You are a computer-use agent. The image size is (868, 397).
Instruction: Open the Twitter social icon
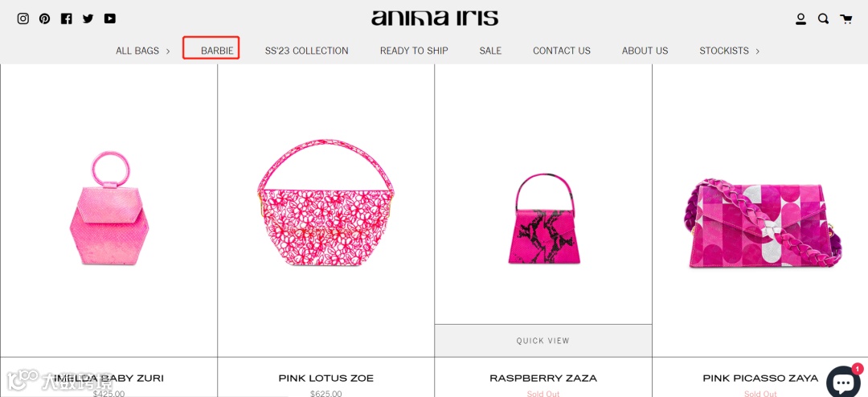(88, 18)
